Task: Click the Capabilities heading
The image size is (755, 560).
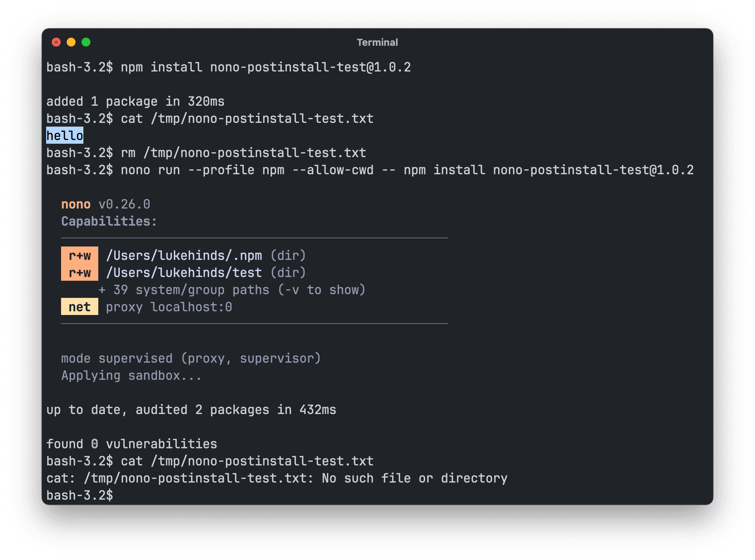Action: pyautogui.click(x=109, y=221)
